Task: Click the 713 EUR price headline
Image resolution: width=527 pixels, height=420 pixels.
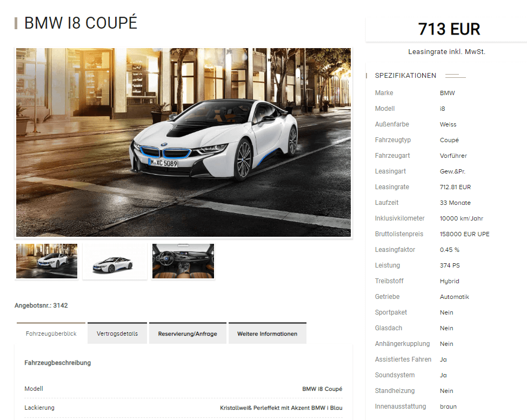Action: point(449,29)
